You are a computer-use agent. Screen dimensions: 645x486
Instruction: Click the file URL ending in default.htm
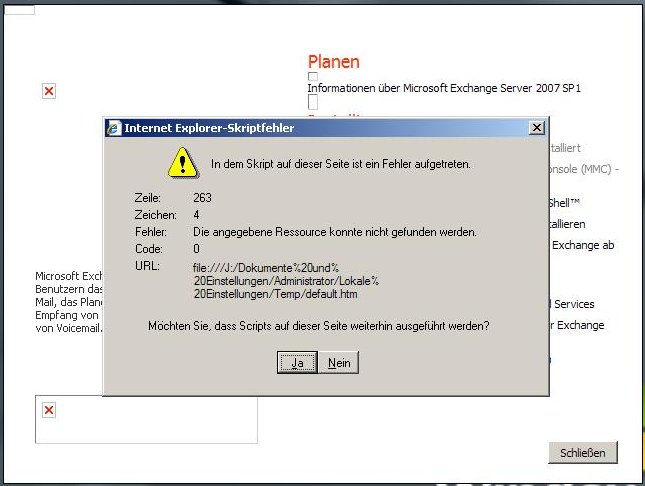pos(285,281)
